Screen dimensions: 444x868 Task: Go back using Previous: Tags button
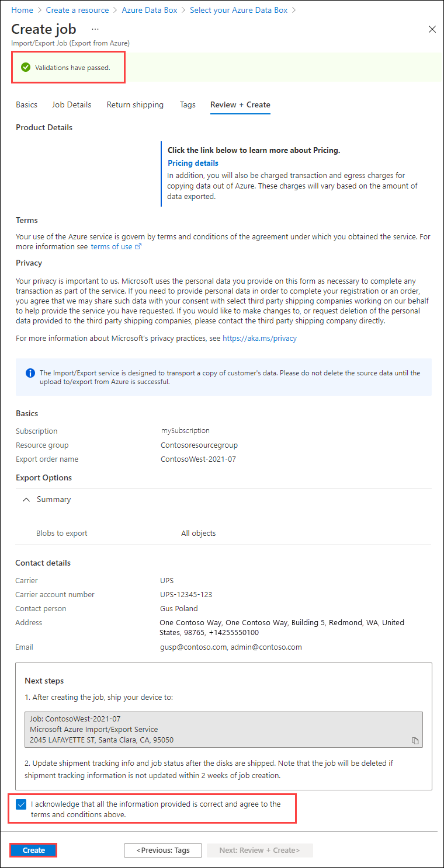[x=162, y=850]
